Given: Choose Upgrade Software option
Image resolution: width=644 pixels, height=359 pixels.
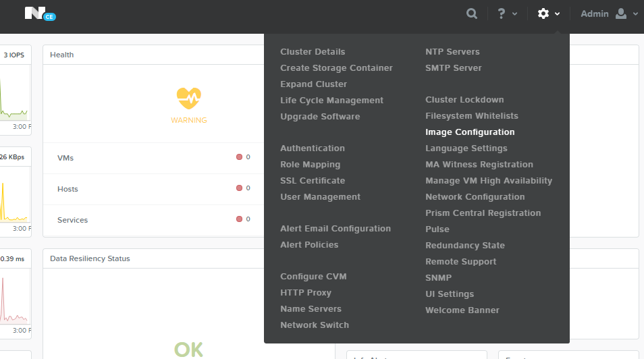Looking at the screenshot, I should (320, 117).
